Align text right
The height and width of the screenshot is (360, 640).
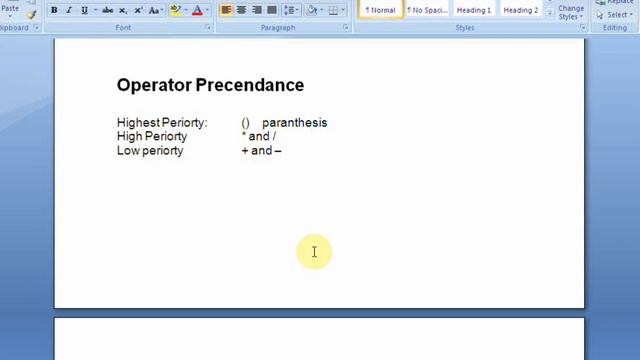coord(256,10)
